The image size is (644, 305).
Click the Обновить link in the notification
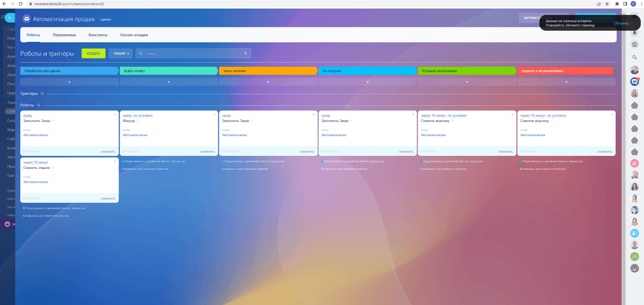621,23
